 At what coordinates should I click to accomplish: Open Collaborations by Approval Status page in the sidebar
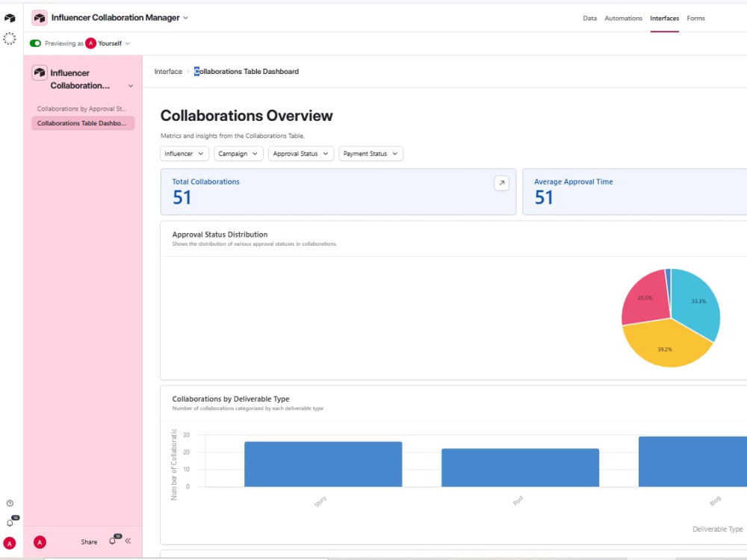82,108
